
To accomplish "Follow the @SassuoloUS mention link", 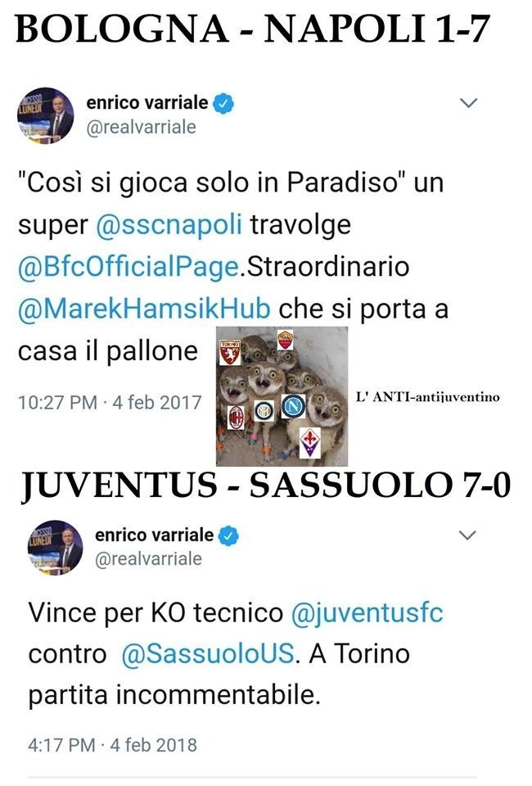I will [x=207, y=653].
